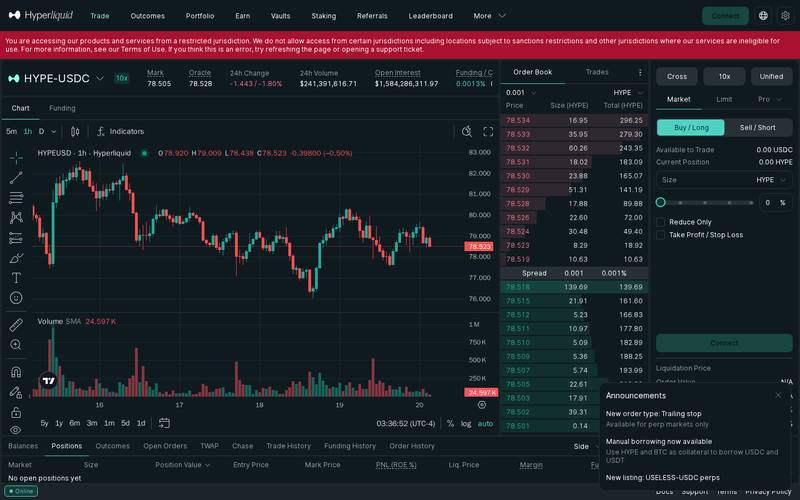
Task: Click the Unified account button
Action: (x=771, y=77)
